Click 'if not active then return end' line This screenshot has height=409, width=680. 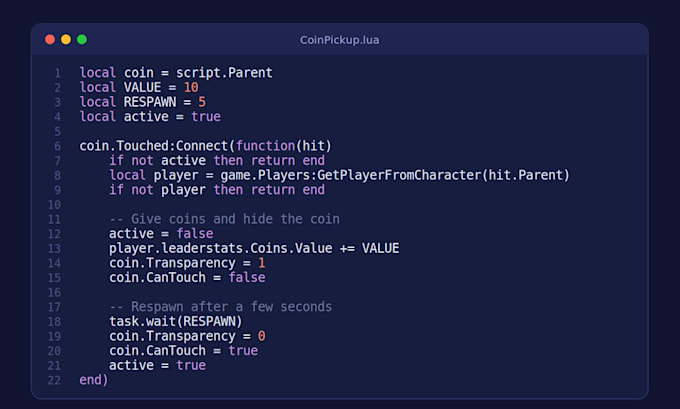[x=217, y=160]
